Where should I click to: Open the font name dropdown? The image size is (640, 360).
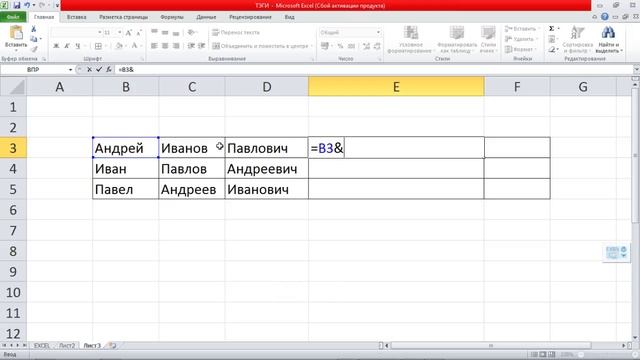coord(100,33)
